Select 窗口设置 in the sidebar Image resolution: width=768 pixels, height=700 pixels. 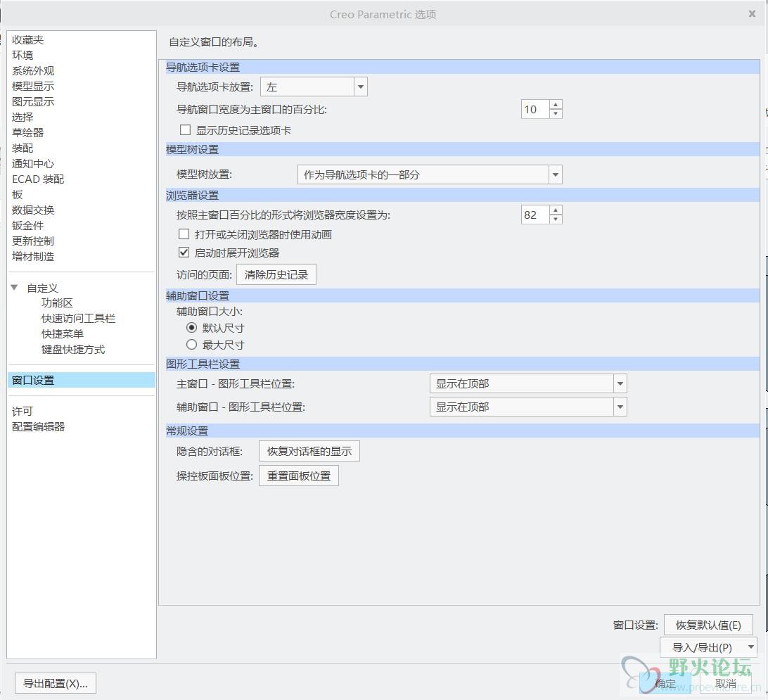pyautogui.click(x=82, y=380)
